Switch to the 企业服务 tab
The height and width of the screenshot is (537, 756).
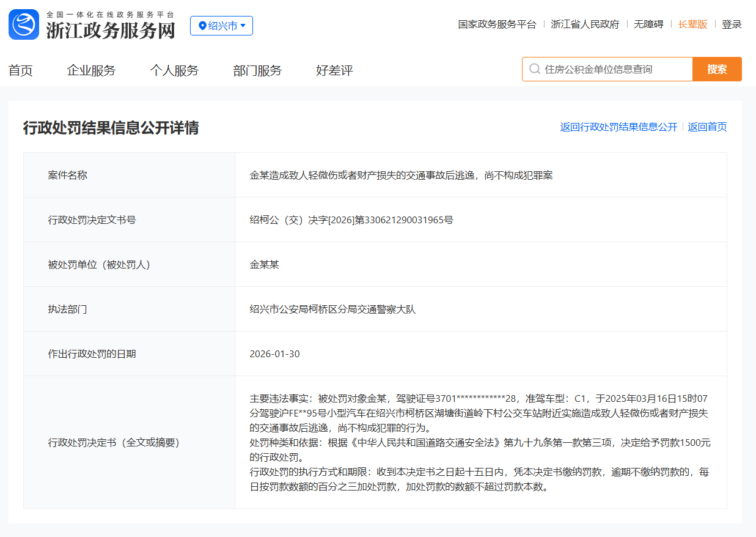[91, 70]
